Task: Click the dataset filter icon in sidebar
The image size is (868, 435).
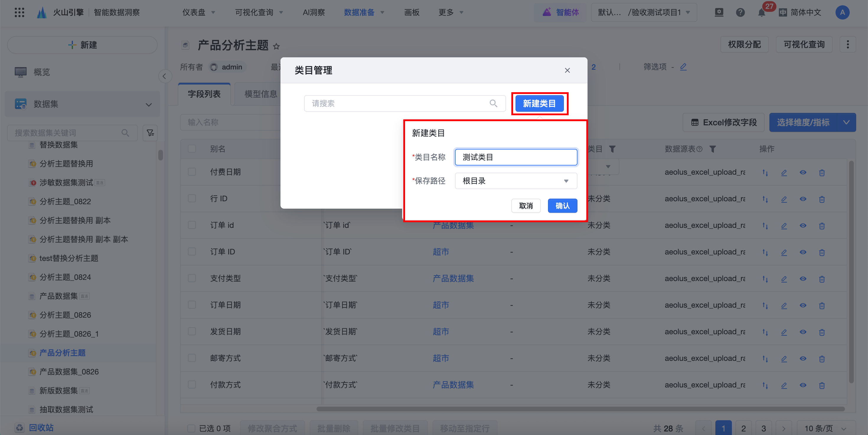Action: pos(150,133)
